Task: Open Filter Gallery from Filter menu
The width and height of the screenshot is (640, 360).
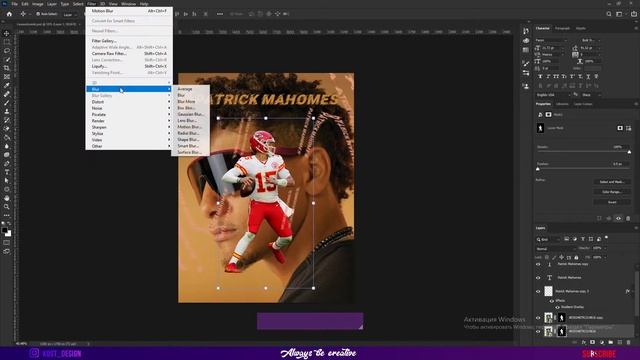Action: point(128,41)
